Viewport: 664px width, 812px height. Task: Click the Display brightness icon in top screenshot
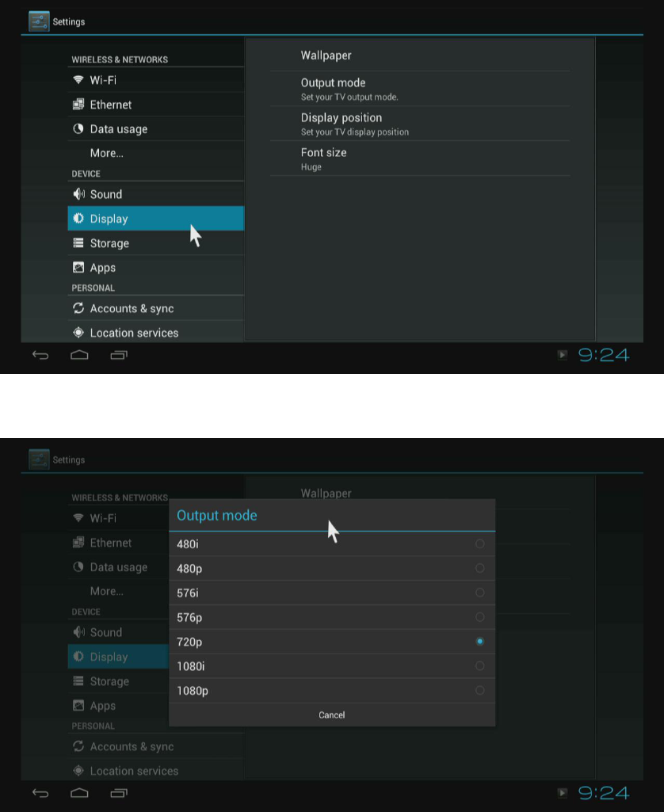coord(78,219)
